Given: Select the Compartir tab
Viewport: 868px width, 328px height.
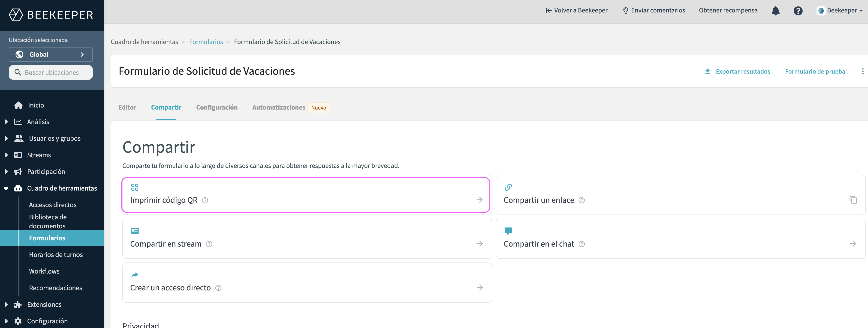Looking at the screenshot, I should pos(166,107).
